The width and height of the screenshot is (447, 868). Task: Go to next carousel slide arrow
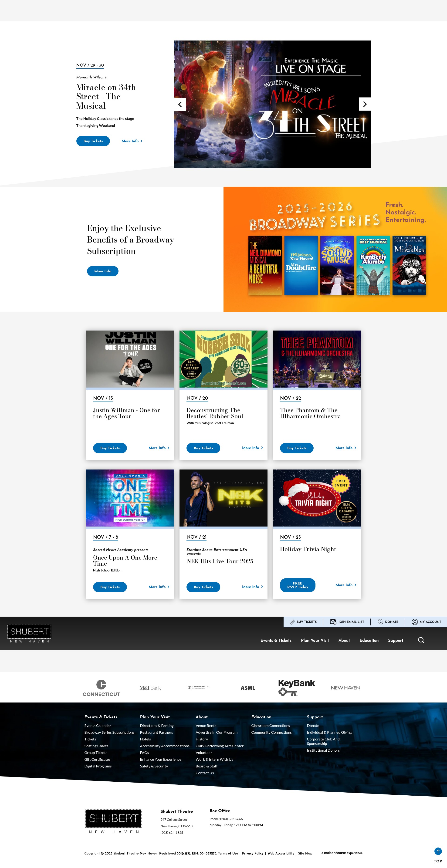[365, 104]
